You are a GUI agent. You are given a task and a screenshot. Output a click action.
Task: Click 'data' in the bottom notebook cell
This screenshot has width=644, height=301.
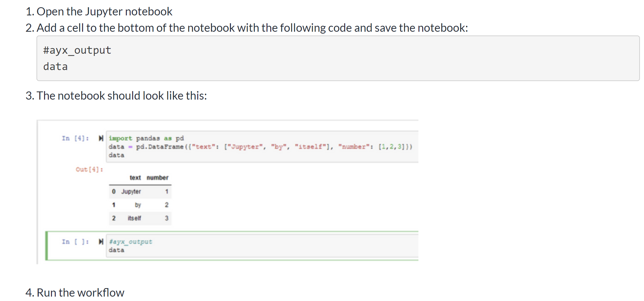(x=116, y=250)
